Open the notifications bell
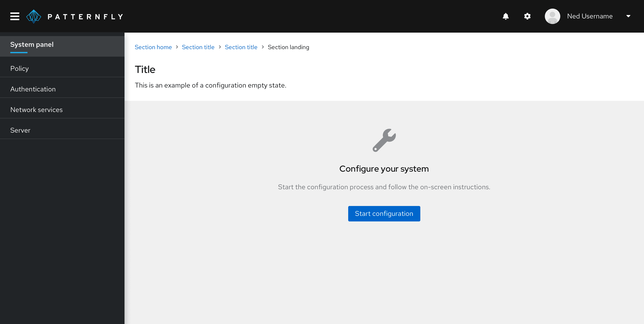Screen dimensions: 644x324 click(x=506, y=16)
